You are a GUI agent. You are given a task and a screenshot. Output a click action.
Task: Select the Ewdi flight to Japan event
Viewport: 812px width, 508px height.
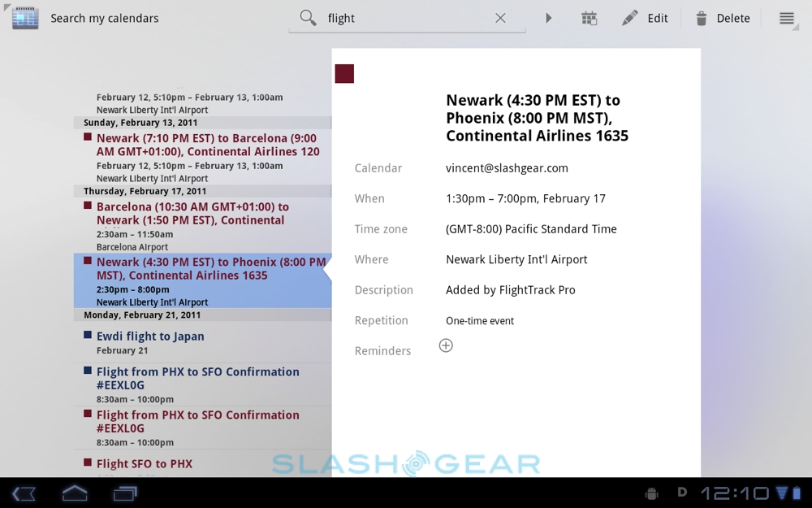click(x=150, y=336)
